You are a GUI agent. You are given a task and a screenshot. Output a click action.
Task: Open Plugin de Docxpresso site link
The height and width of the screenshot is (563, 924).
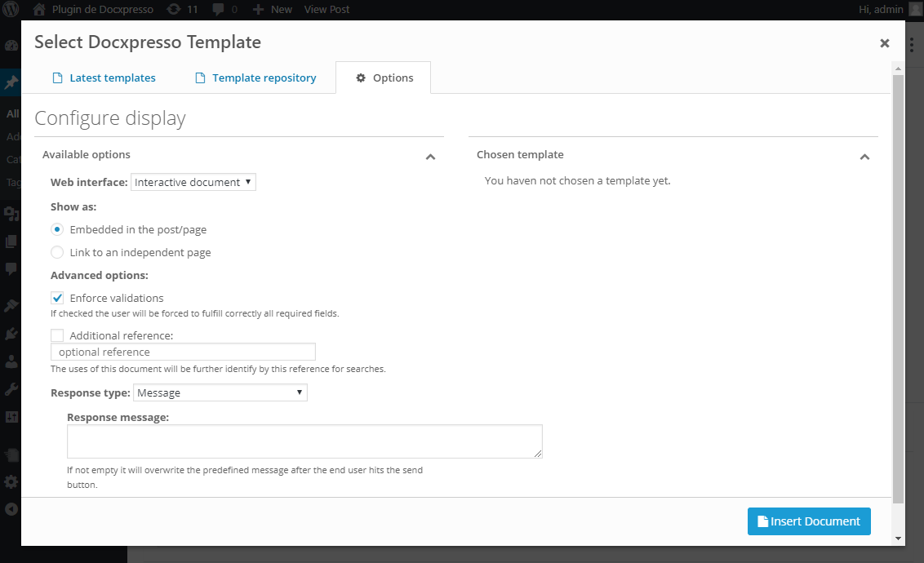(x=103, y=10)
